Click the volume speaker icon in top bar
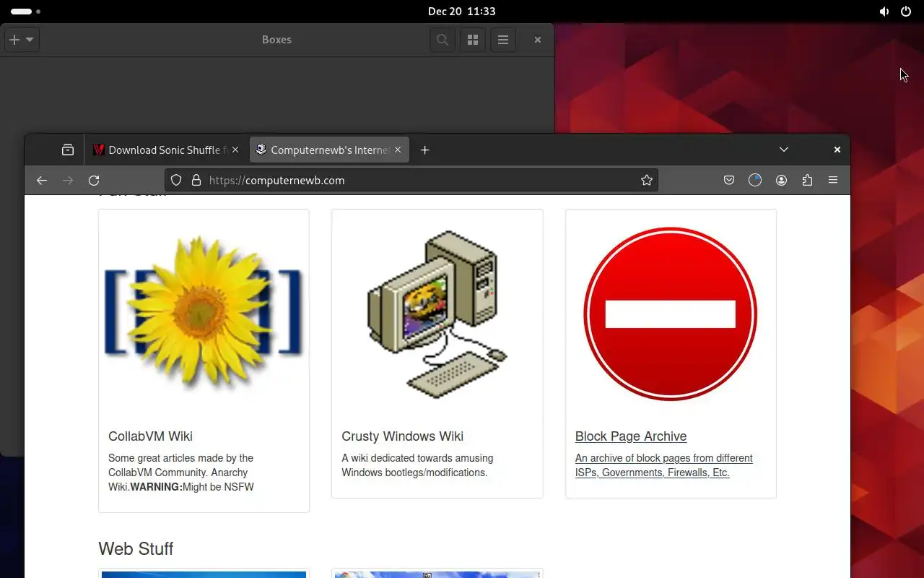The width and height of the screenshot is (924, 578). 884,12
